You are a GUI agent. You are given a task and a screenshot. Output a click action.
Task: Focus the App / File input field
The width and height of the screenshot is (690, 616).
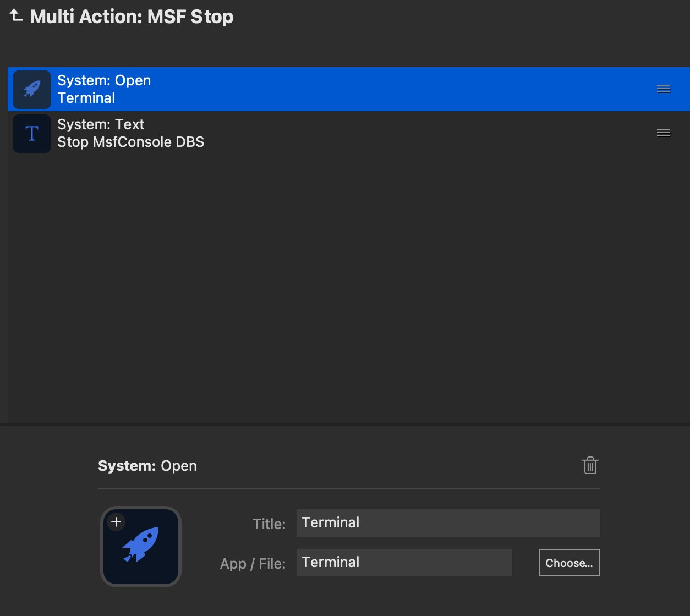[x=404, y=562]
